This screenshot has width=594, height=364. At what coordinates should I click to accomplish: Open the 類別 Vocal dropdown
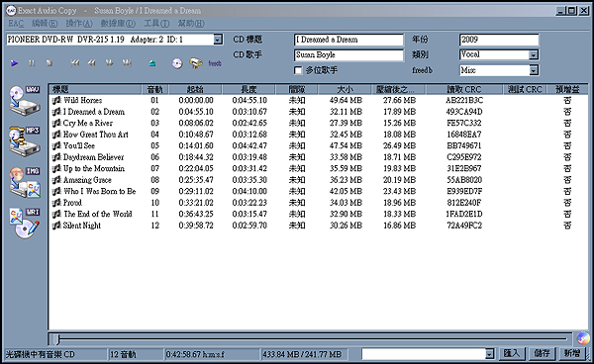coord(533,54)
